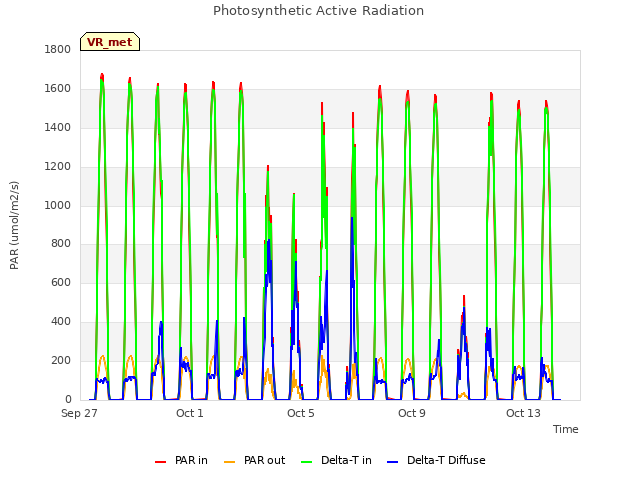This screenshot has width=640, height=480.
Task: Click the Oct 13 x-axis tick label
Action: [x=523, y=413]
